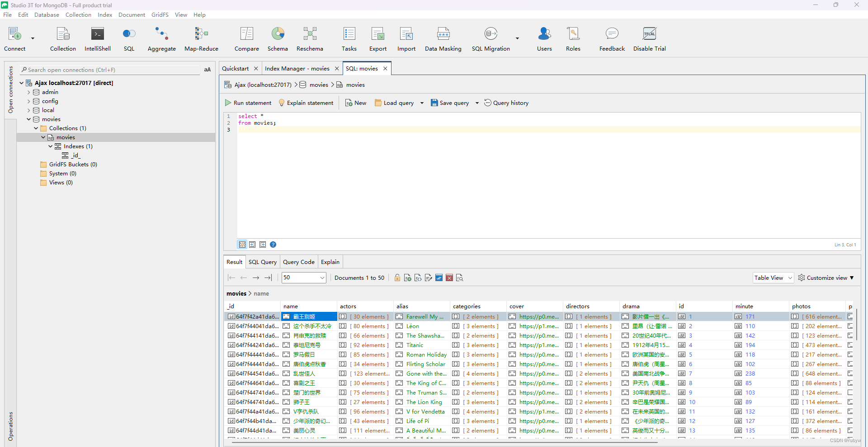Open Reschema tool
This screenshot has height=447, width=868.
point(310,38)
